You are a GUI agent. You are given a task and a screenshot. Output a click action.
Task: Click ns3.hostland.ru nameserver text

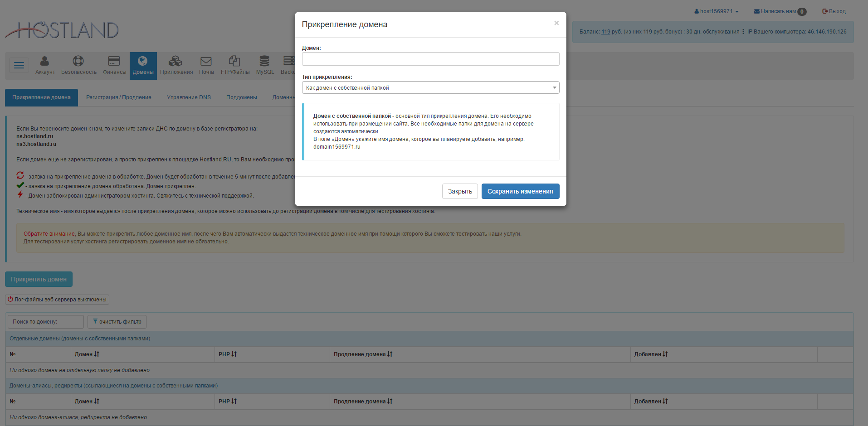tap(36, 144)
